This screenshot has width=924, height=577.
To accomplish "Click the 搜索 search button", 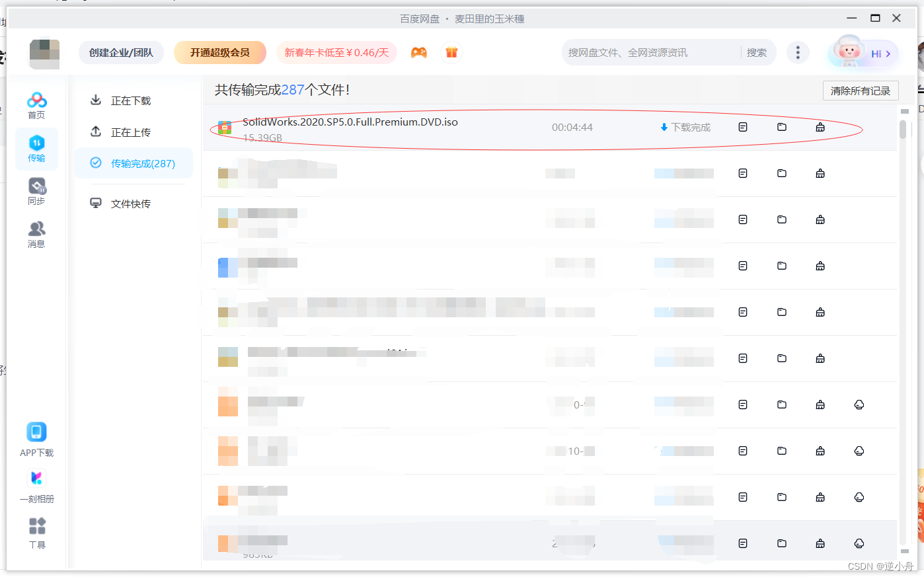I will point(757,53).
